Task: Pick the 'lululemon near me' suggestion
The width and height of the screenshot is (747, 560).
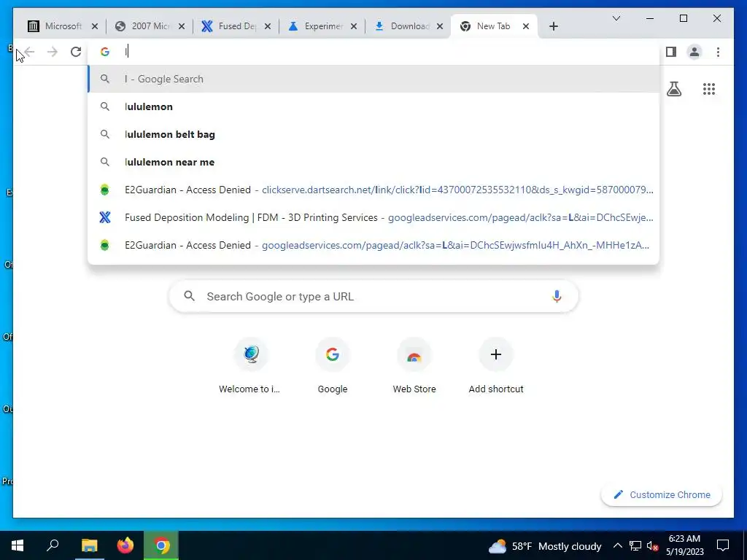Action: coord(373,162)
